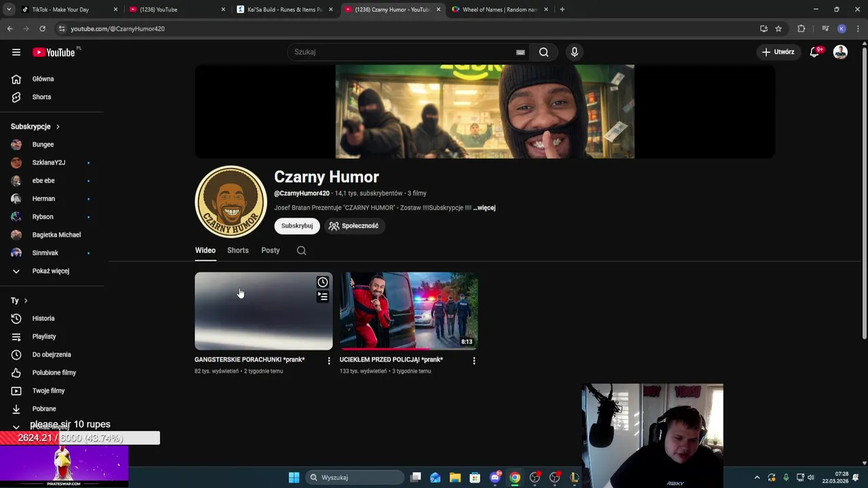Open Chrome profile avatar

click(x=842, y=28)
